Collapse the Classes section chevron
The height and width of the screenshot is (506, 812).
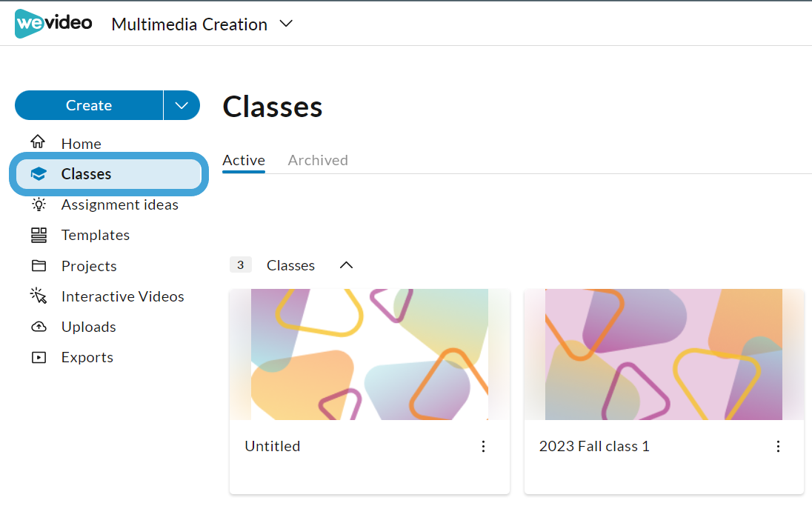click(346, 265)
